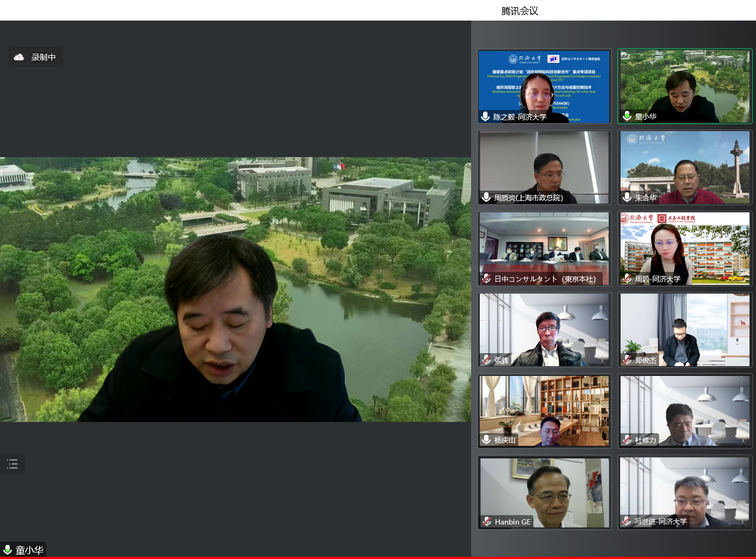Click microphone icon on 周质炎 tile
The width and height of the screenshot is (756, 559).
click(486, 198)
